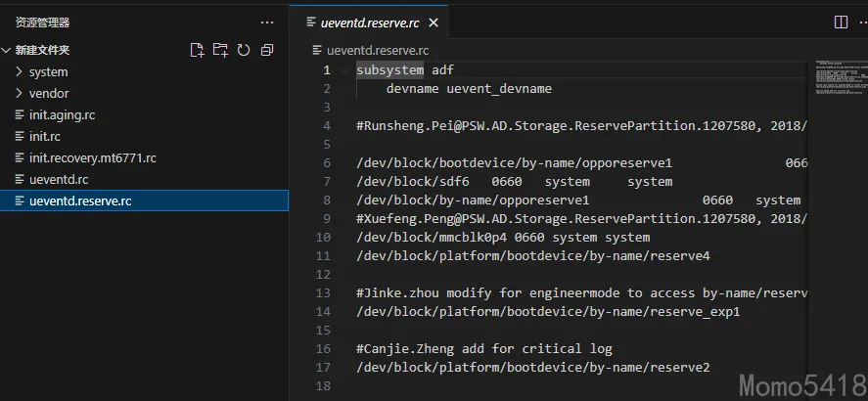Click the New Folder icon in explorer
The height and width of the screenshot is (401, 868).
tap(220, 50)
